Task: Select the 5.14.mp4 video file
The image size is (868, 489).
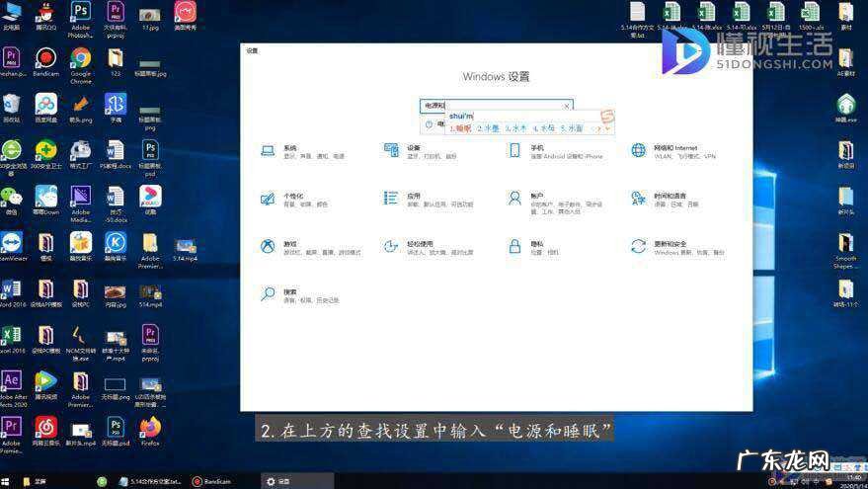Action: click(x=185, y=249)
